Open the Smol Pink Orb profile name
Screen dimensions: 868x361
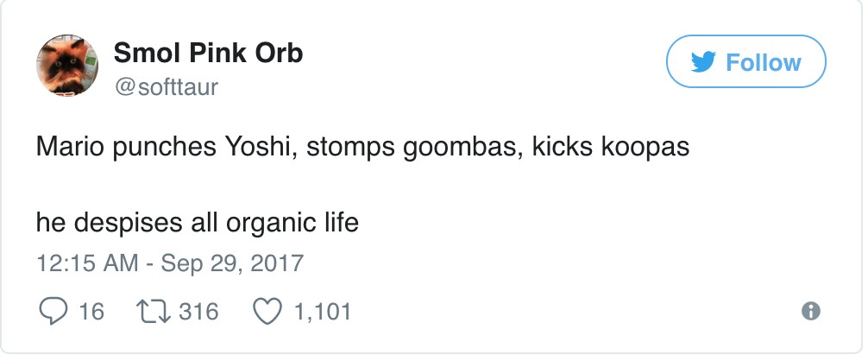pos(208,54)
